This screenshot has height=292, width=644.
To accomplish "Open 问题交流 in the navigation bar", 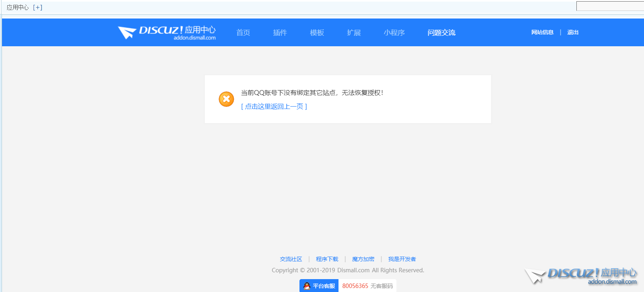I will tap(441, 33).
